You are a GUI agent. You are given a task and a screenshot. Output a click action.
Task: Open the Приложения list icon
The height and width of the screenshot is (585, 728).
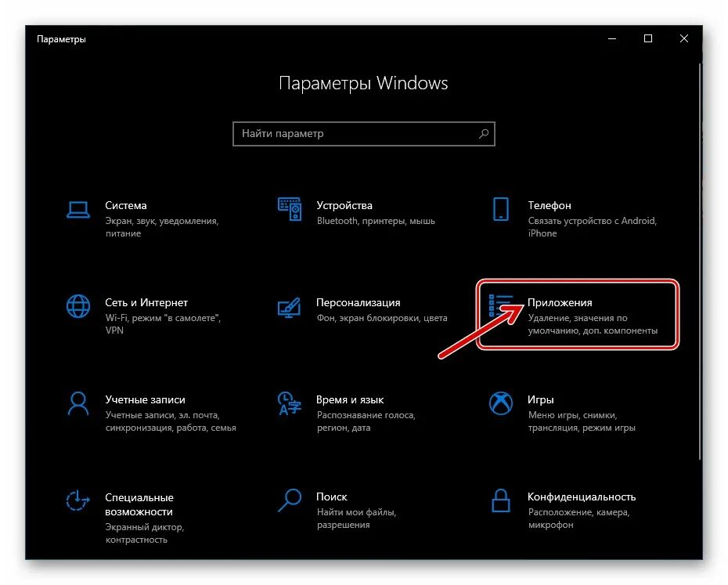click(500, 305)
